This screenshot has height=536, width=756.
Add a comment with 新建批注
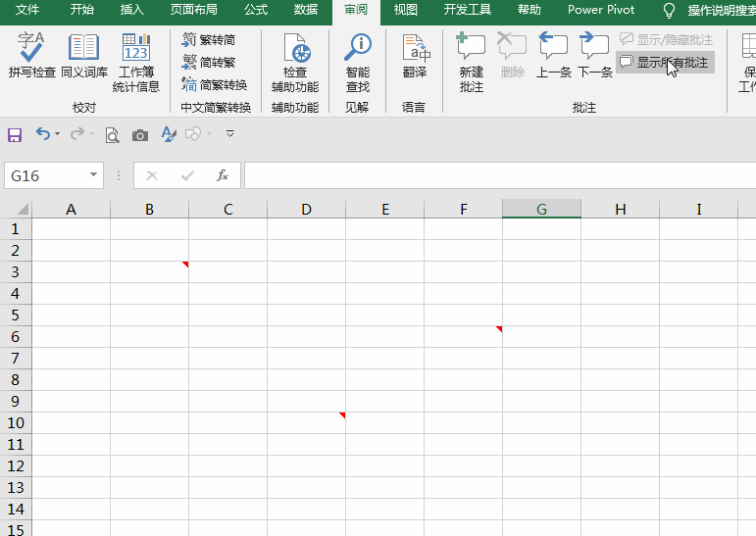click(x=471, y=63)
